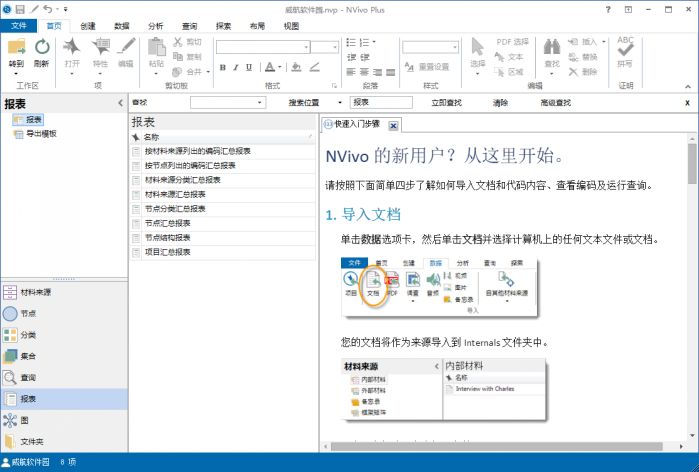Toggle italic formatting button

point(236,67)
